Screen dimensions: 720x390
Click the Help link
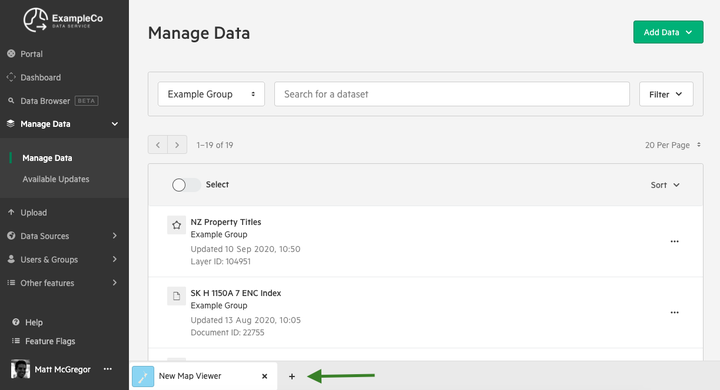click(x=34, y=322)
